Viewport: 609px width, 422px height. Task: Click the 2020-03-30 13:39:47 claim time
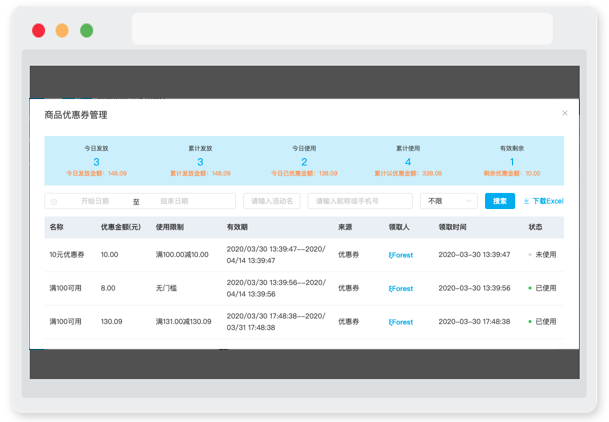[x=474, y=255]
